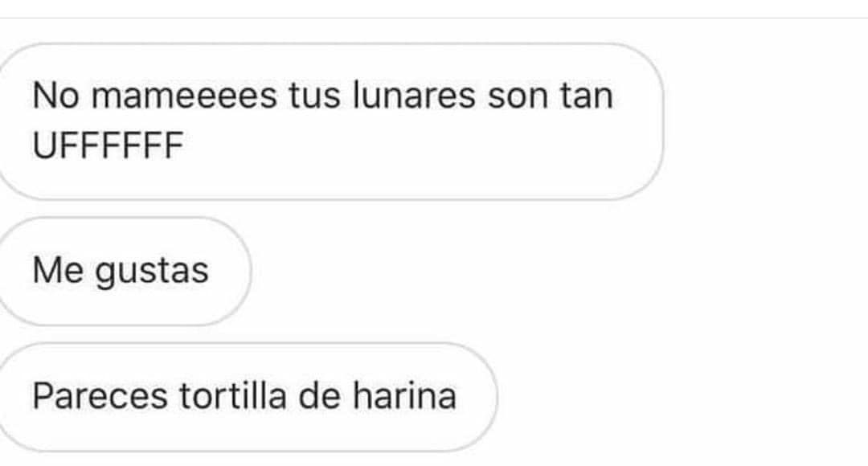
Task: Select the word "tortilla" in last message
Action: [233, 396]
